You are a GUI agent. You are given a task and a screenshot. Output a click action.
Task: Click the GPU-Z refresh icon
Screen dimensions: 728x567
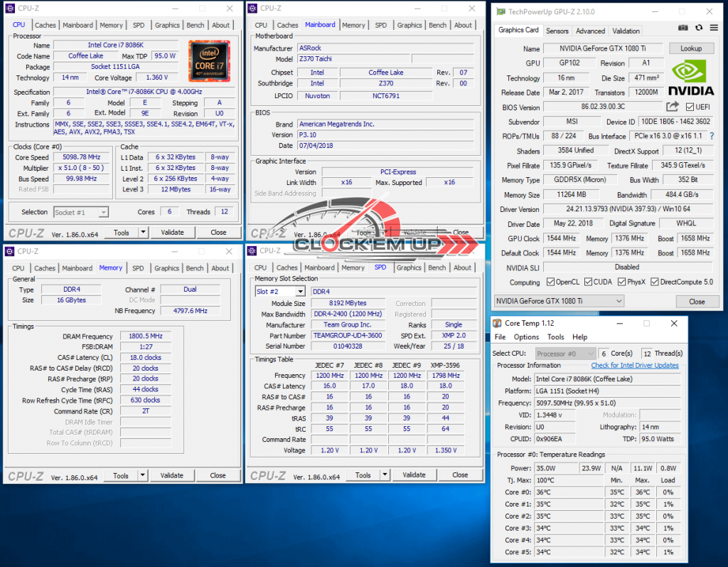[x=699, y=28]
